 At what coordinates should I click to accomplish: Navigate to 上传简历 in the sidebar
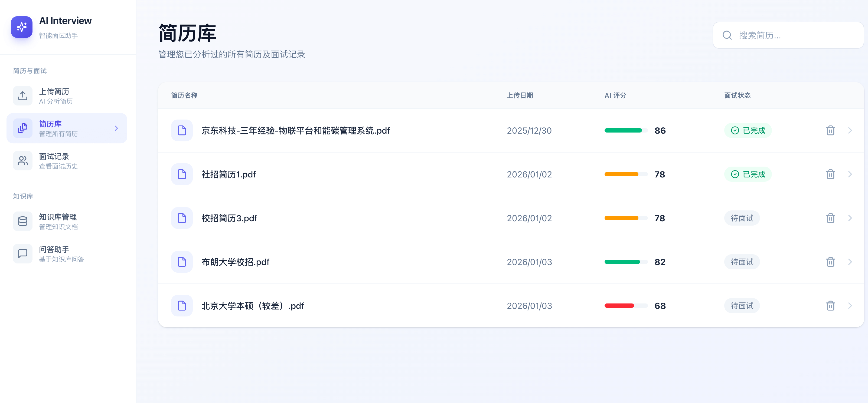(x=54, y=96)
